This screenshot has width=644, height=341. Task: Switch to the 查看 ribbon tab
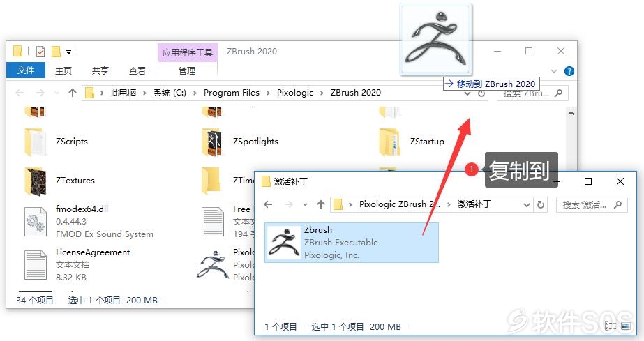(x=137, y=70)
